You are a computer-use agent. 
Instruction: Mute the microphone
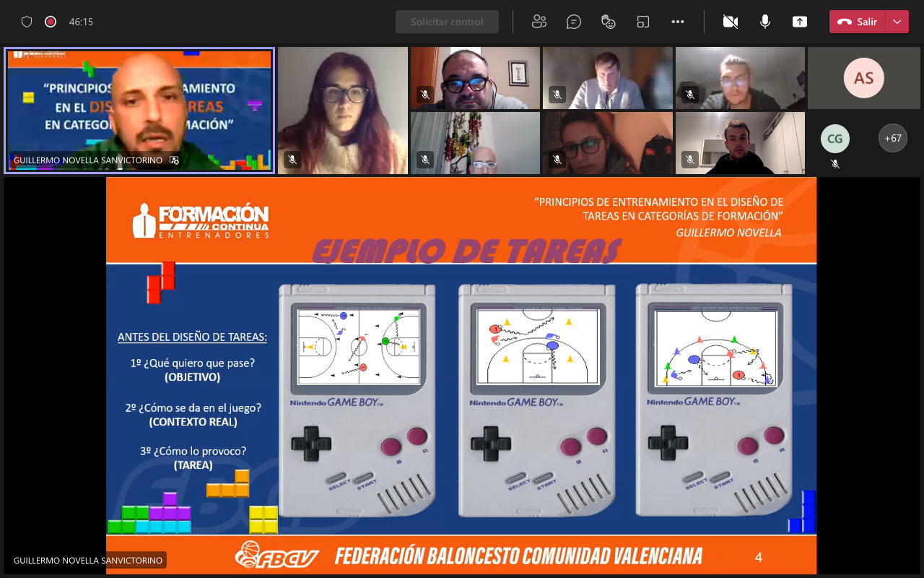765,22
